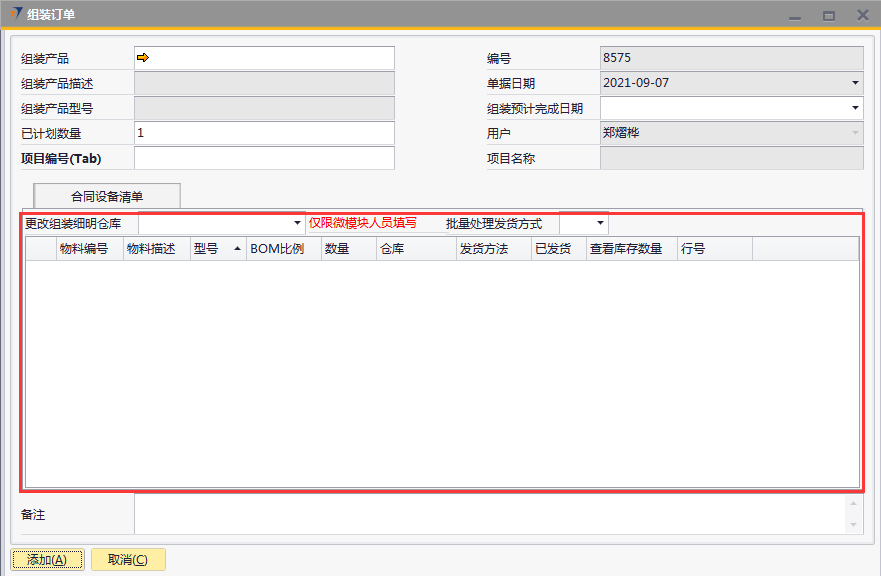Image resolution: width=881 pixels, height=576 pixels.
Task: Maximize the 组装订单 window
Action: coord(829,15)
